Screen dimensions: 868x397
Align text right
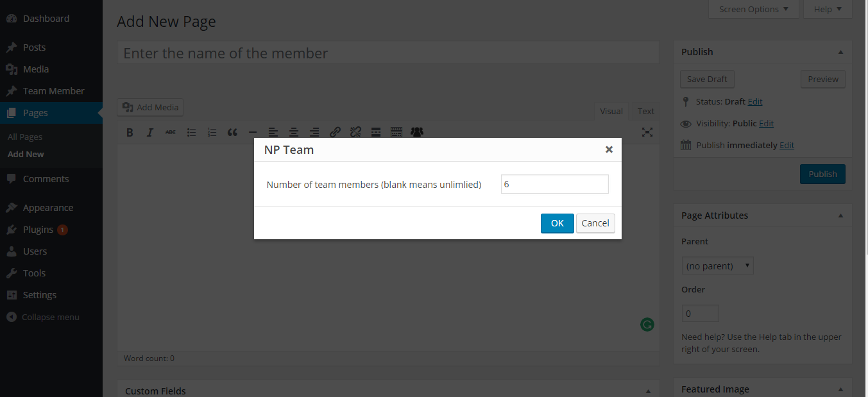(x=314, y=132)
